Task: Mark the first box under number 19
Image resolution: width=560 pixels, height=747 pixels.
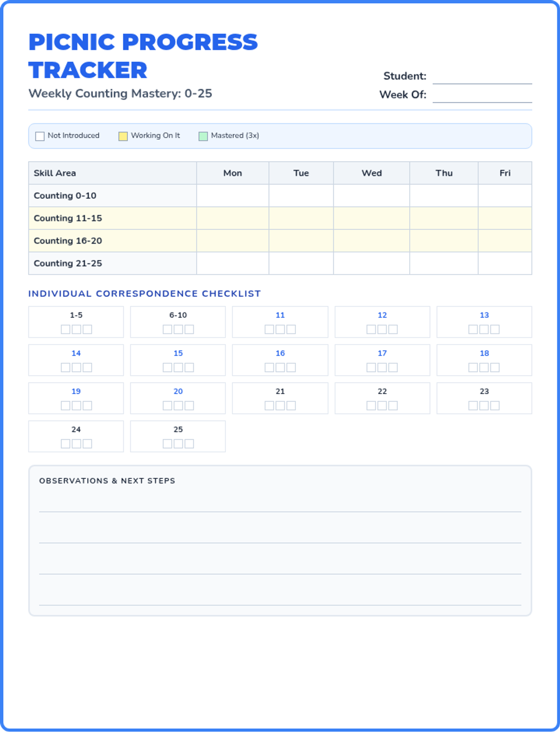Action: (x=65, y=405)
